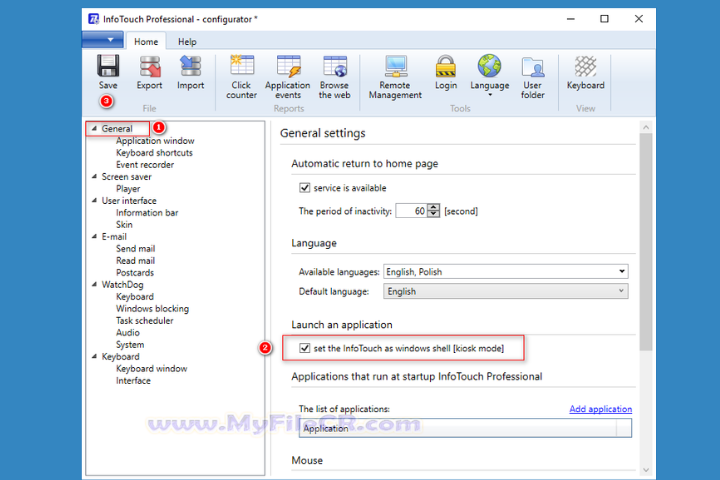Toggle kiosk mode windows shell checkbox
The height and width of the screenshot is (480, 720).
[304, 348]
